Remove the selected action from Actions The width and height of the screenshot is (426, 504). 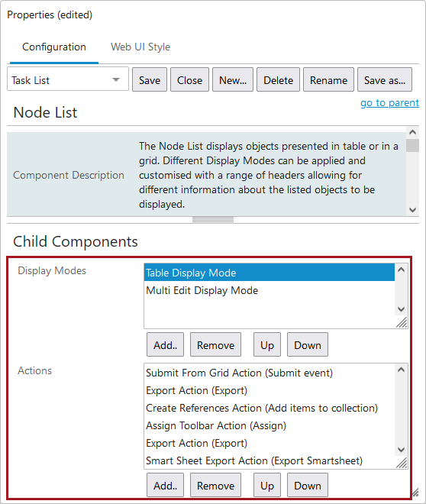click(x=215, y=486)
